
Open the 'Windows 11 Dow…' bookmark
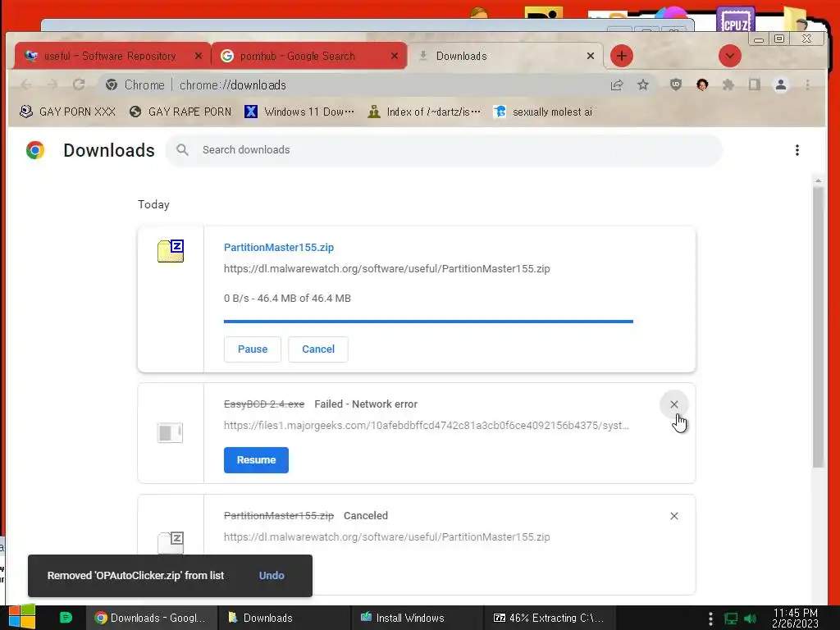click(x=299, y=112)
